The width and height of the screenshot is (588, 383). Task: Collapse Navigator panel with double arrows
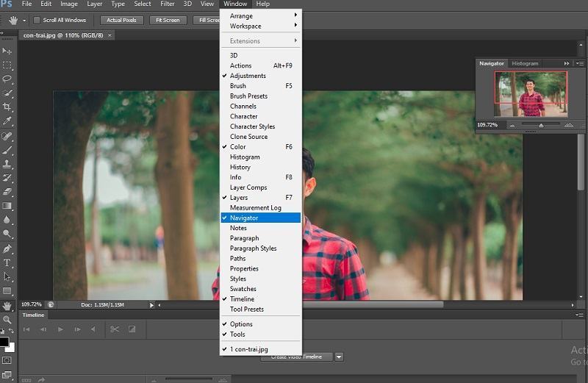pyautogui.click(x=567, y=63)
